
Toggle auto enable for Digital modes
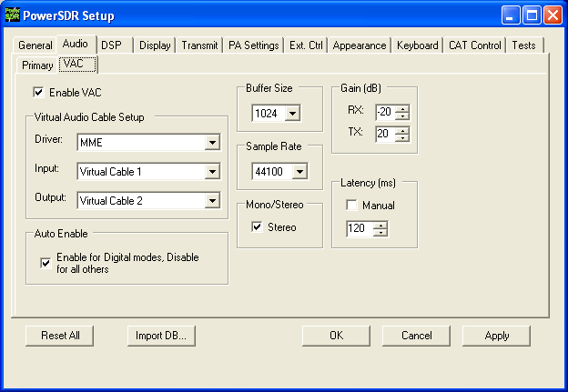pos(46,263)
